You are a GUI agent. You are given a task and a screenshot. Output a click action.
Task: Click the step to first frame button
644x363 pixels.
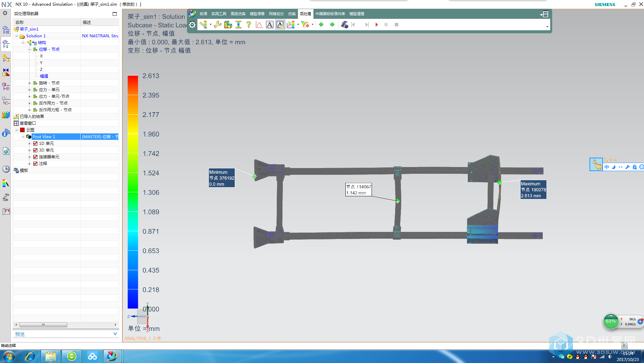[x=353, y=25]
